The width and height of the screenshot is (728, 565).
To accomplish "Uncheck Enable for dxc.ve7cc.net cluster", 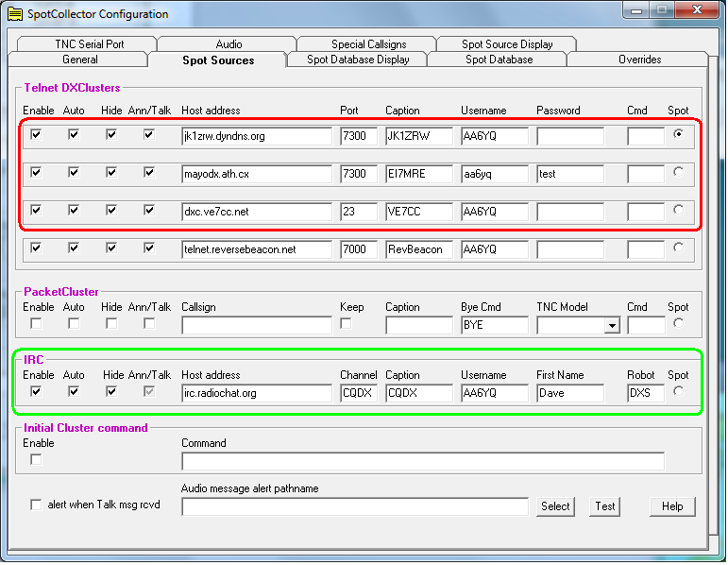I will coord(36,210).
